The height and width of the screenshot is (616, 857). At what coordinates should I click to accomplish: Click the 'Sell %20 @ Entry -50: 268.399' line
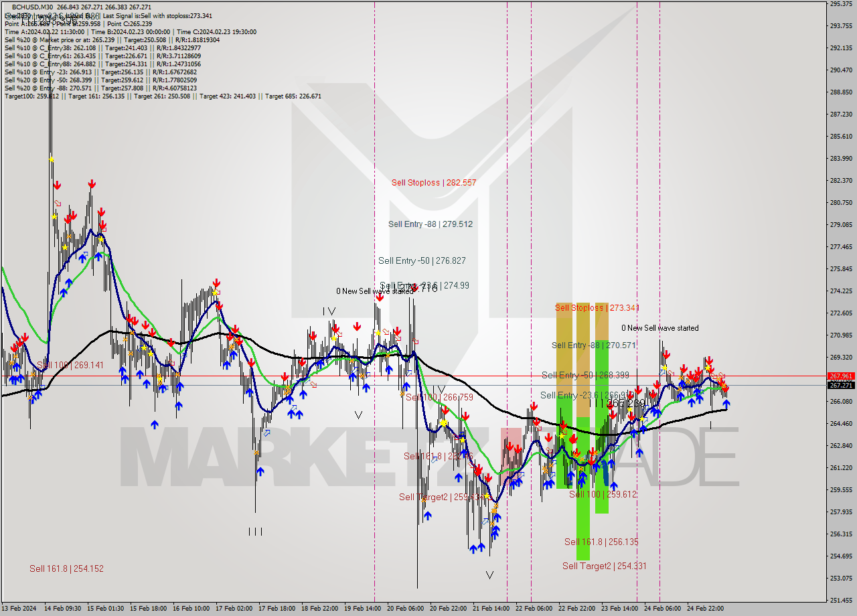click(x=100, y=80)
